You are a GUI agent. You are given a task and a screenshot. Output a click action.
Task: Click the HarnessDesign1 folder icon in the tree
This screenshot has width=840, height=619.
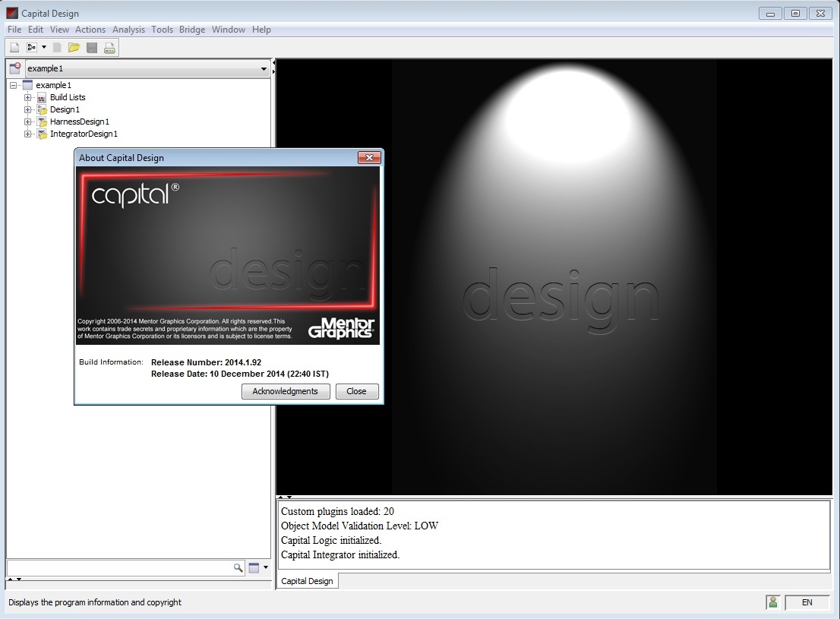tap(42, 122)
